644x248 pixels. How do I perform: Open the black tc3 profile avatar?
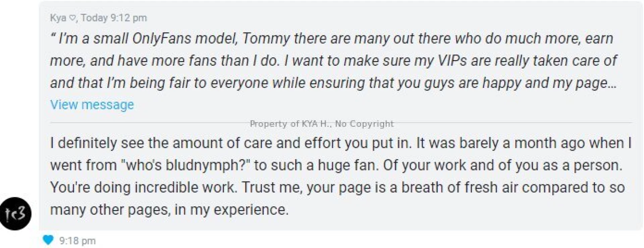click(15, 214)
